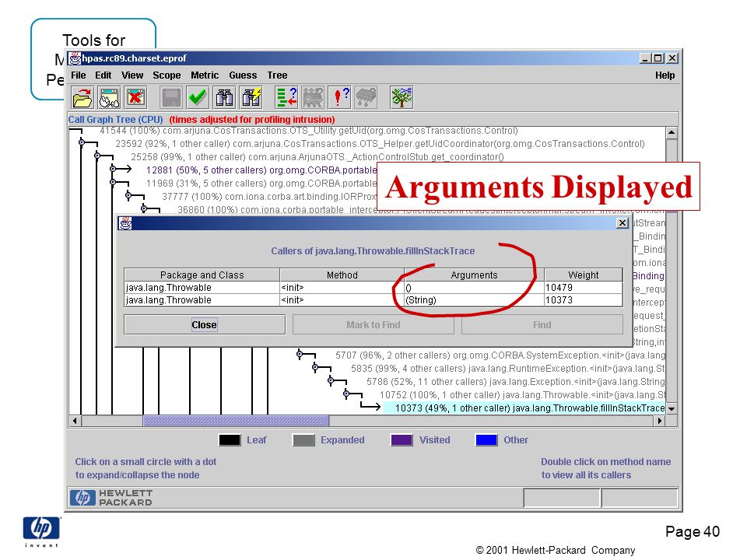The image size is (747, 560).
Task: Click the open folder toolbar icon
Action: point(82,98)
